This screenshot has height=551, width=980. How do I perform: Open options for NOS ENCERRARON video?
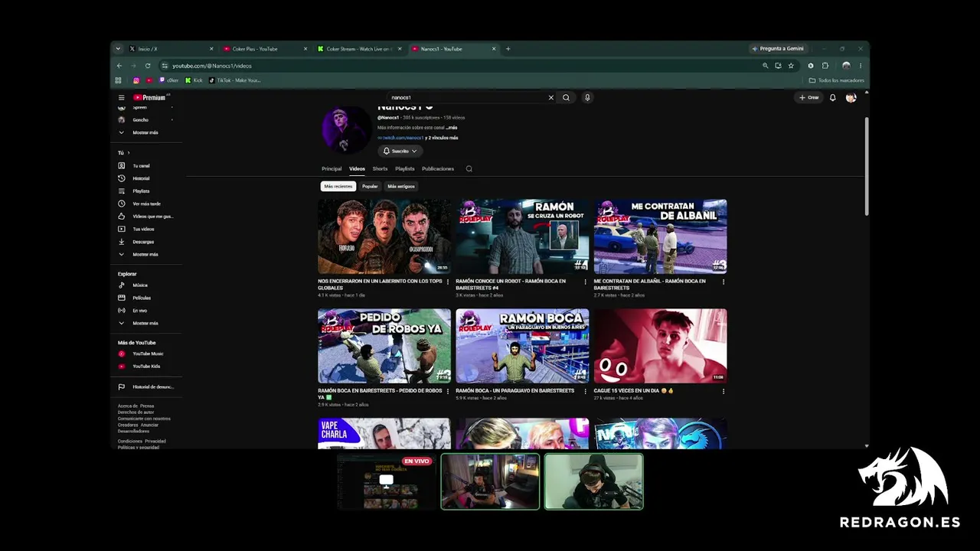click(x=448, y=282)
